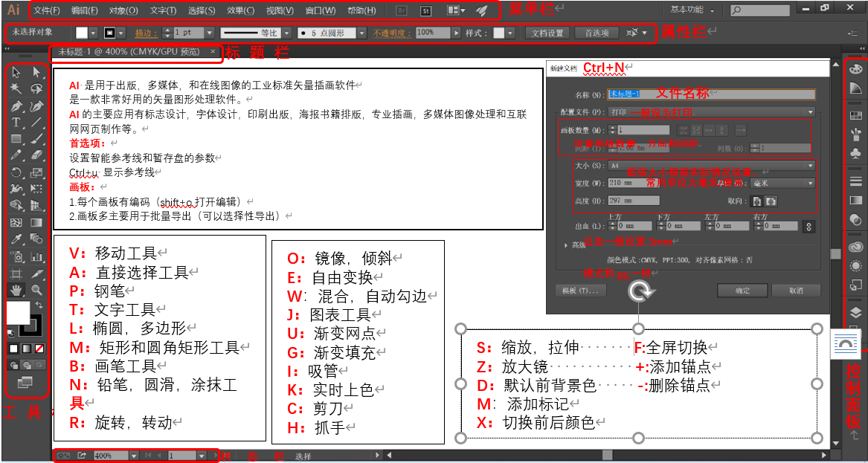Toggle the bleed values chain link

809,226
